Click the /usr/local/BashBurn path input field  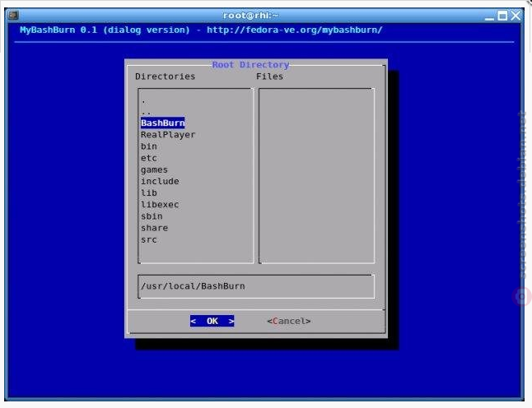(x=256, y=286)
